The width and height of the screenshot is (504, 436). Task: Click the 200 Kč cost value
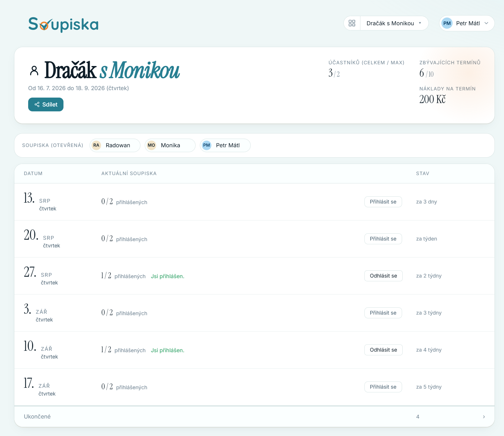[432, 99]
